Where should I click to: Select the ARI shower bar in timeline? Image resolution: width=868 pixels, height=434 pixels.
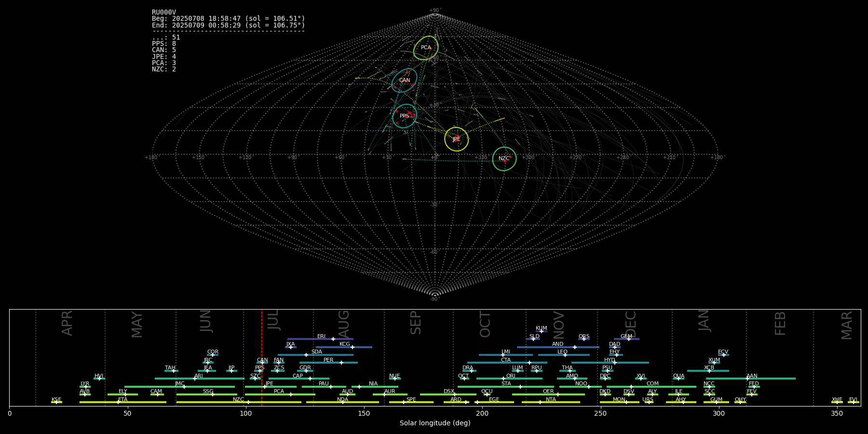coord(199,379)
